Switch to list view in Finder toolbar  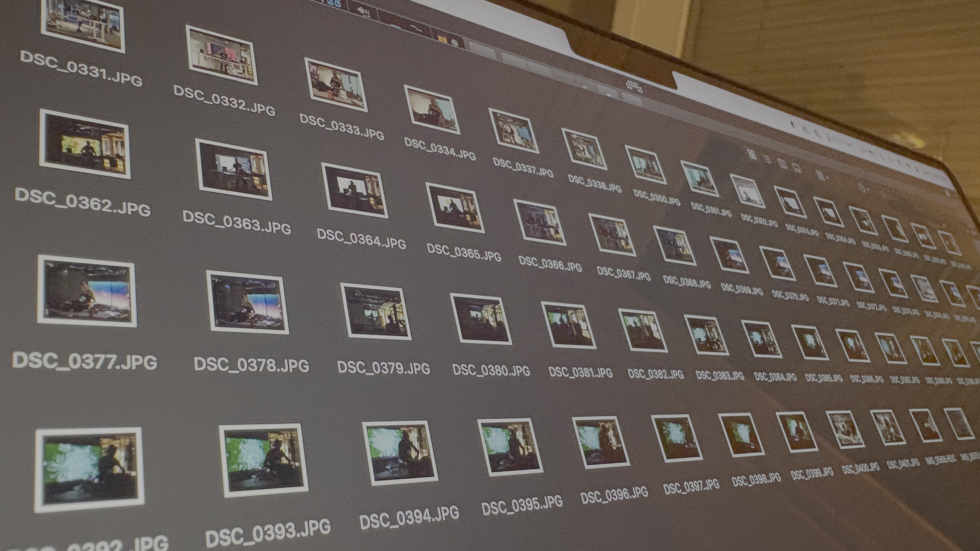[768, 159]
